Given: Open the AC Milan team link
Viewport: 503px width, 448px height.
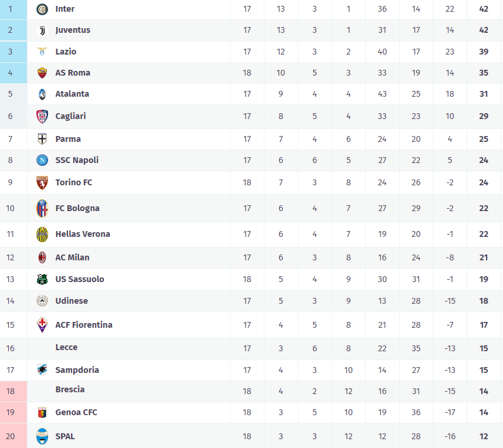Looking at the screenshot, I should [72, 257].
